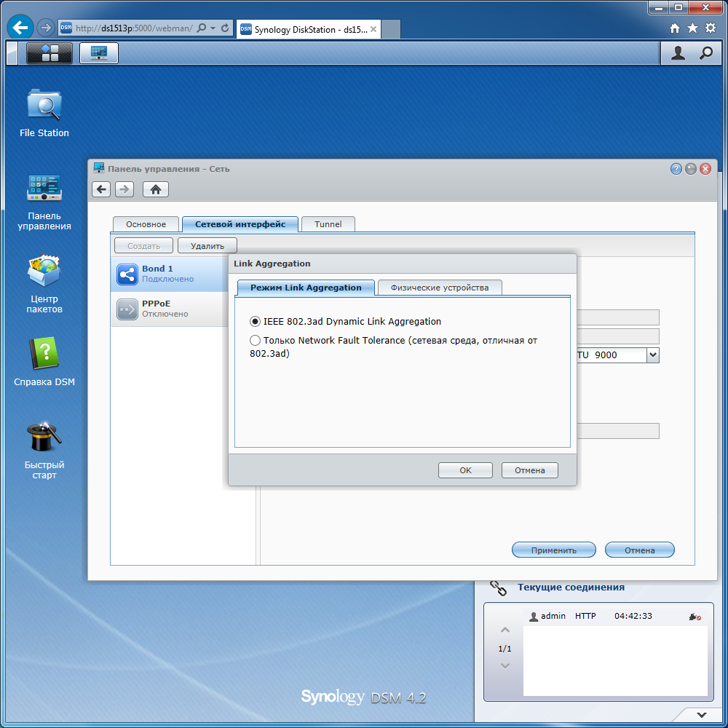Click the Текущие соединения widget title
Image resolution: width=728 pixels, height=728 pixels.
click(x=571, y=587)
